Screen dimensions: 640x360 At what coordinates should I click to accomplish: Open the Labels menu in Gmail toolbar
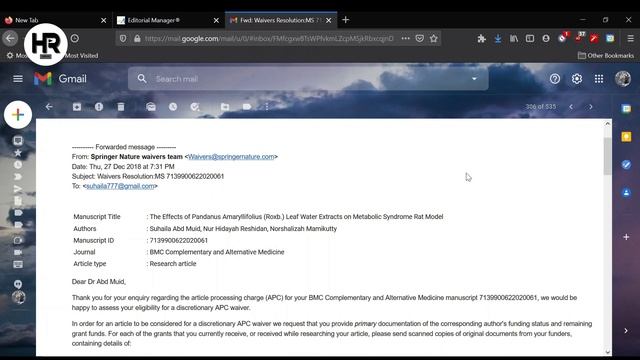click(247, 107)
